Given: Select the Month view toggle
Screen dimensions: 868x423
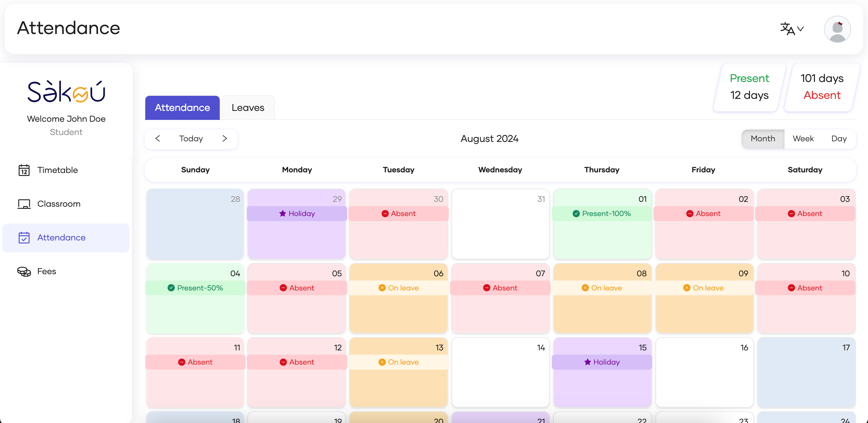Looking at the screenshot, I should (763, 138).
